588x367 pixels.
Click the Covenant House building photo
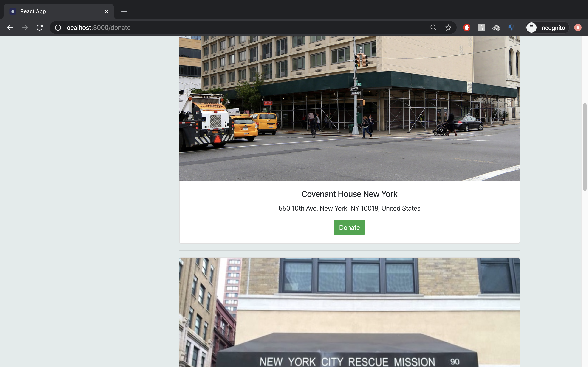click(349, 108)
